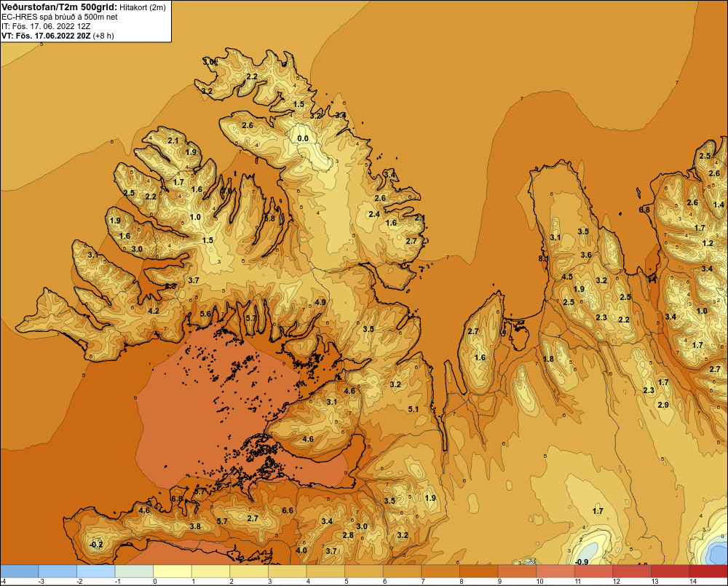
Task: Click the 'EC-HRES spá brúuð á 500m net' line
Action: pos(60,17)
